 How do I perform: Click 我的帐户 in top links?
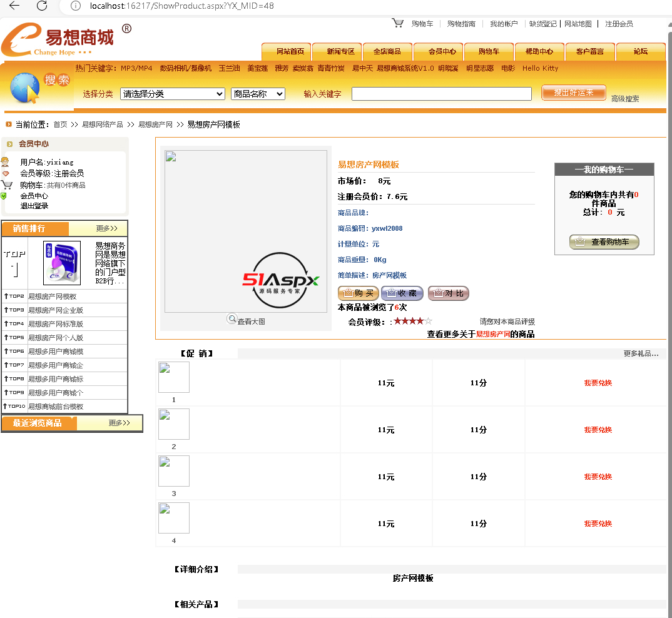504,24
